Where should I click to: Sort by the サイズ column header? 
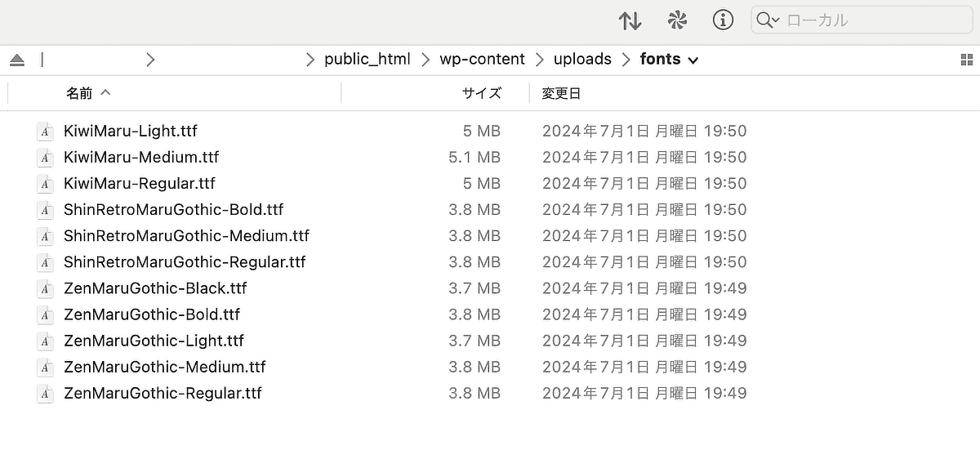tap(482, 93)
